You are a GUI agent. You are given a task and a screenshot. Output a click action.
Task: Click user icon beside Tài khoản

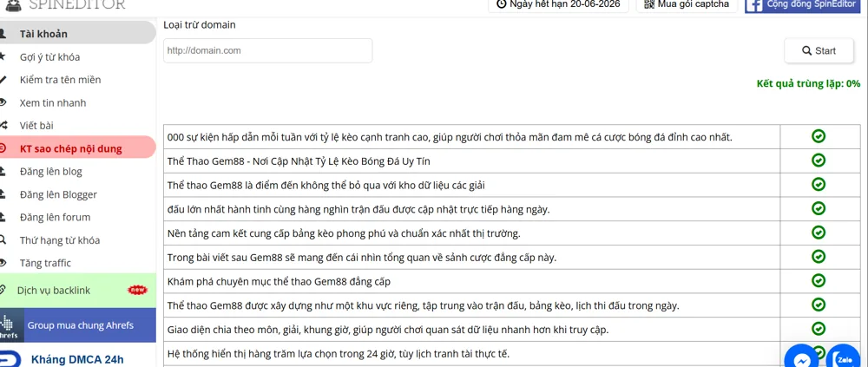3,33
